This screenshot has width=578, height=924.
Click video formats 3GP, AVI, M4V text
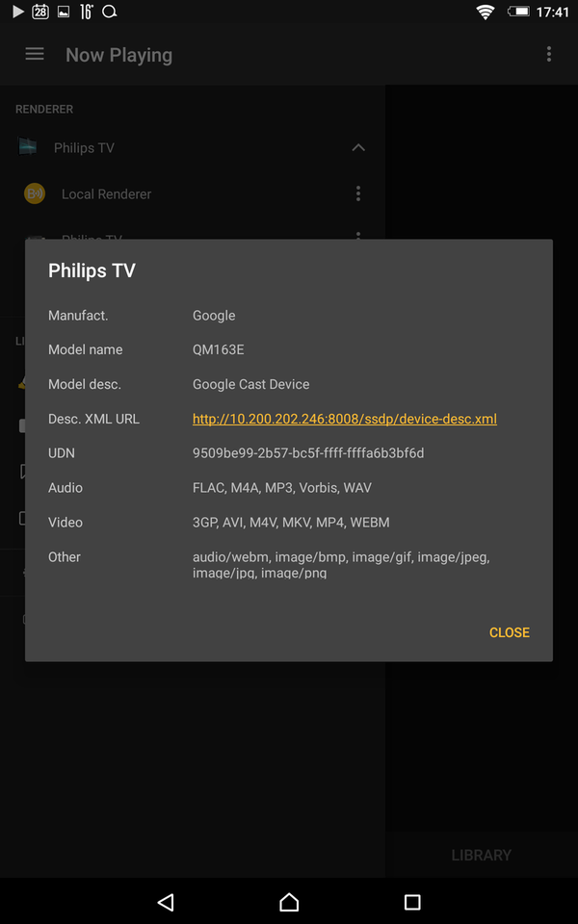coord(291,522)
